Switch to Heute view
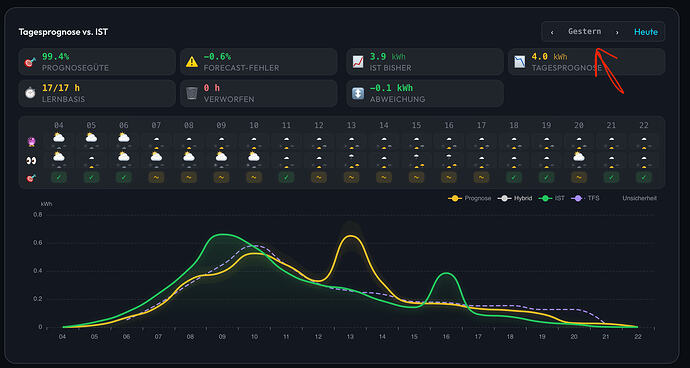 click(x=646, y=32)
